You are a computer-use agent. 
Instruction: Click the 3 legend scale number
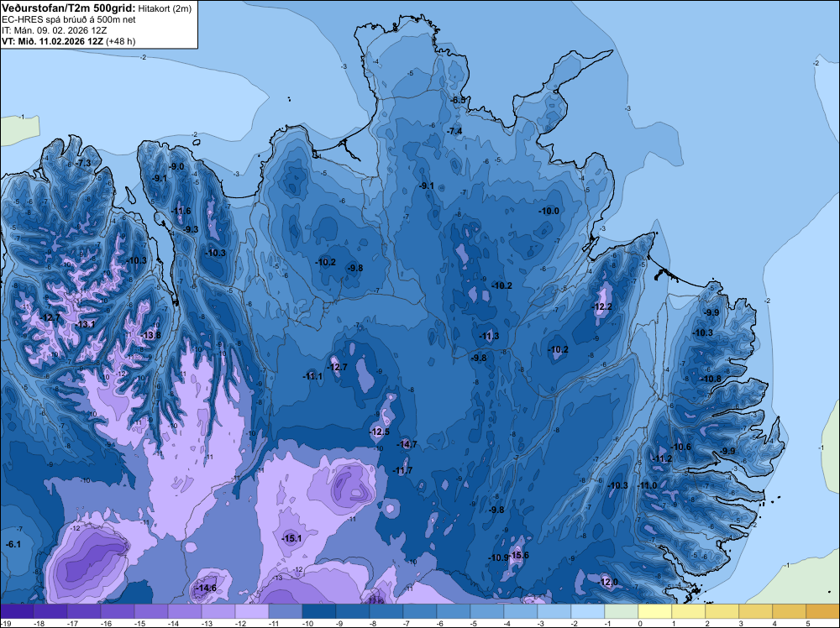click(741, 623)
